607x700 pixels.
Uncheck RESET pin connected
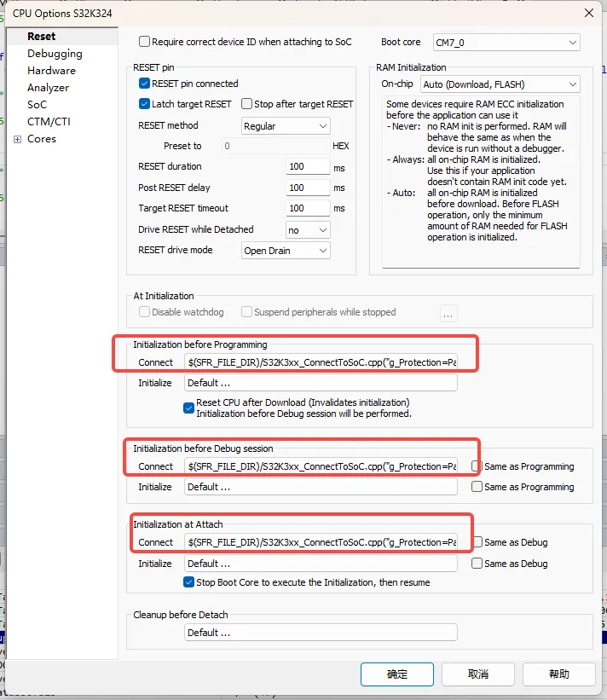144,84
